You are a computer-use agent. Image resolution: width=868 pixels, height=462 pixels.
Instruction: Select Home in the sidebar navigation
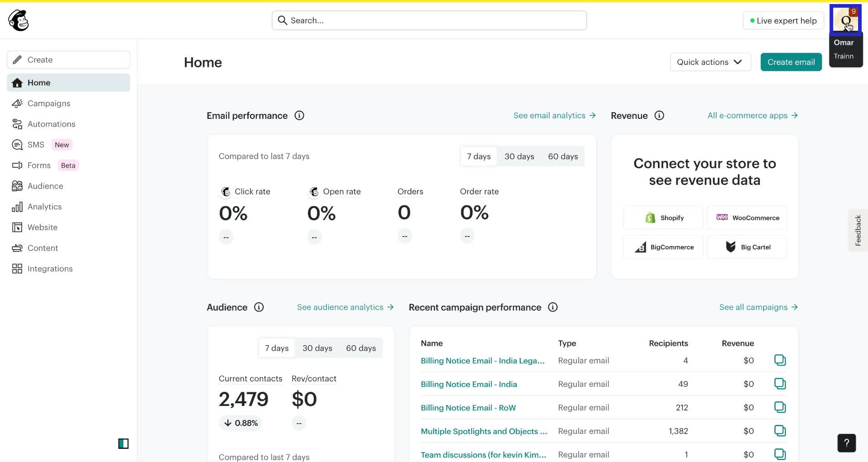coord(39,83)
